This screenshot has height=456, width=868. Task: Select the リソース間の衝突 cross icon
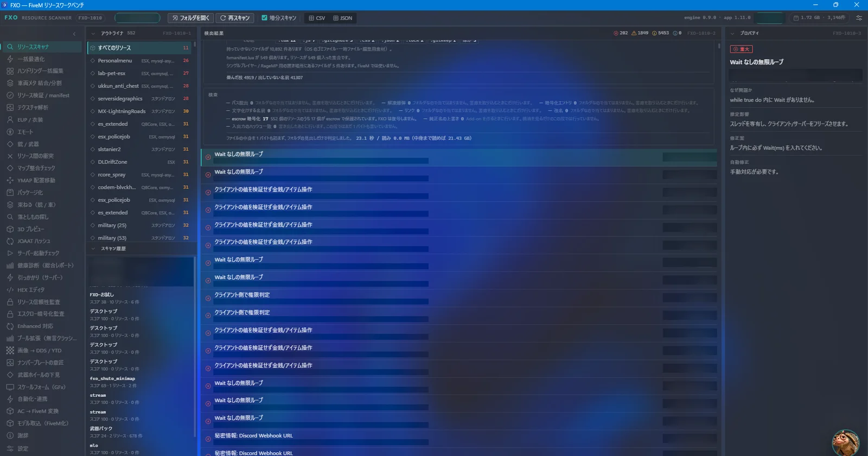click(10, 156)
